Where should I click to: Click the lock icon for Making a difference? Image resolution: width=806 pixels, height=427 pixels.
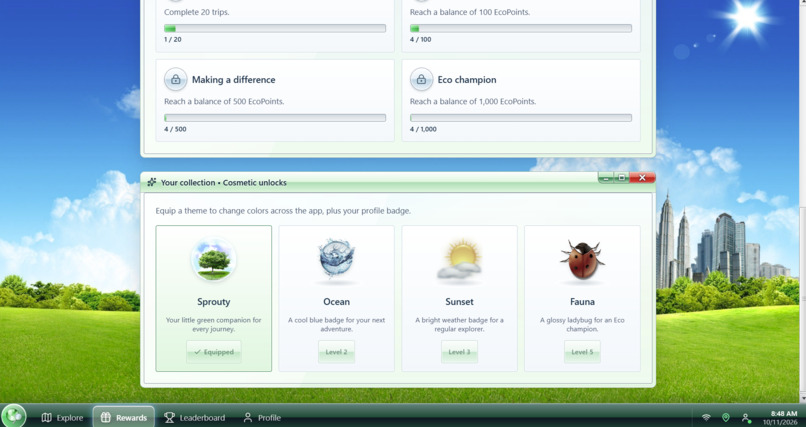click(x=175, y=80)
